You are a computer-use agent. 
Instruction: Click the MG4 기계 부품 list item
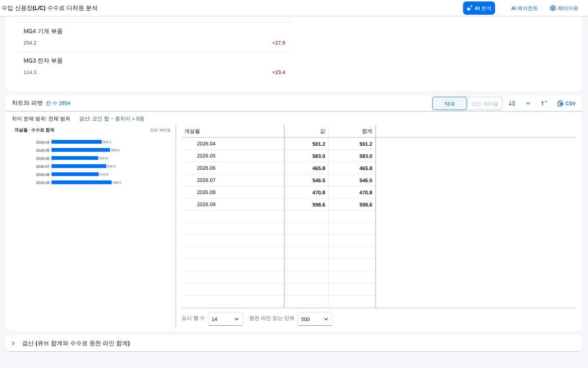[x=154, y=37]
